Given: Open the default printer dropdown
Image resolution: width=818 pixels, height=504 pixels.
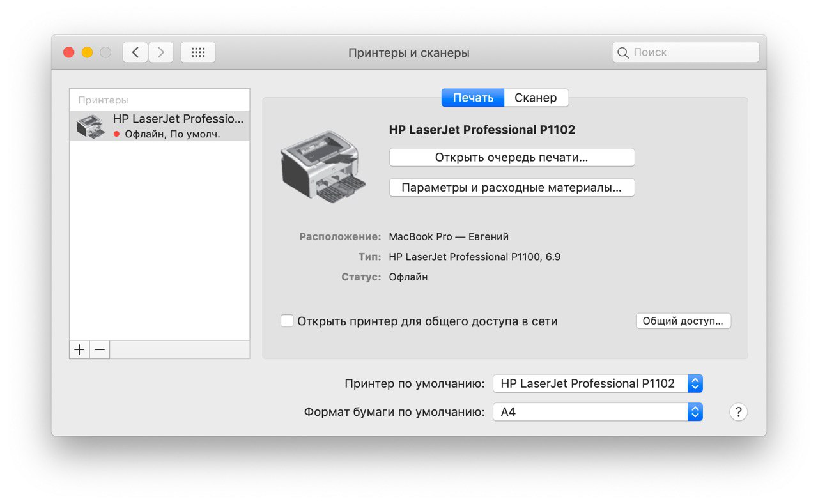Looking at the screenshot, I should pyautogui.click(x=598, y=383).
